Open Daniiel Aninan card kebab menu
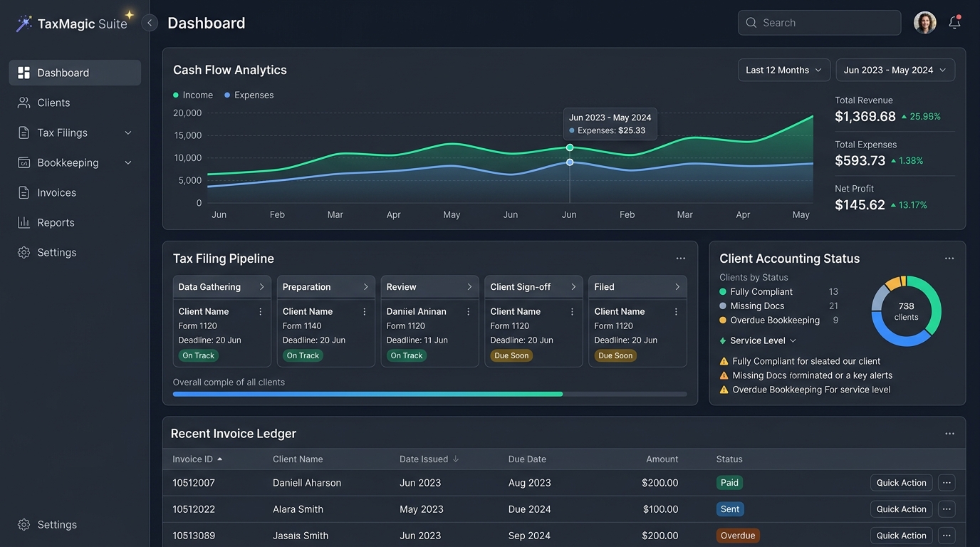 coord(469,312)
